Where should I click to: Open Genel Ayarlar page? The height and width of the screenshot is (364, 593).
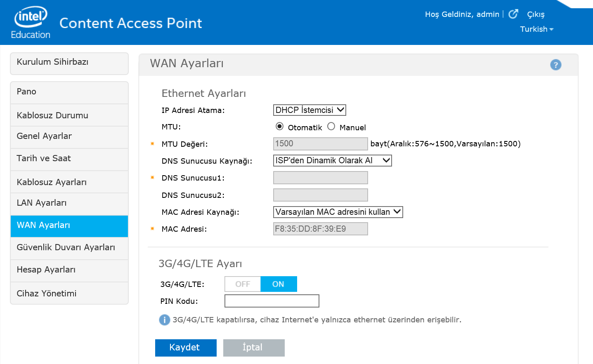[69, 137]
